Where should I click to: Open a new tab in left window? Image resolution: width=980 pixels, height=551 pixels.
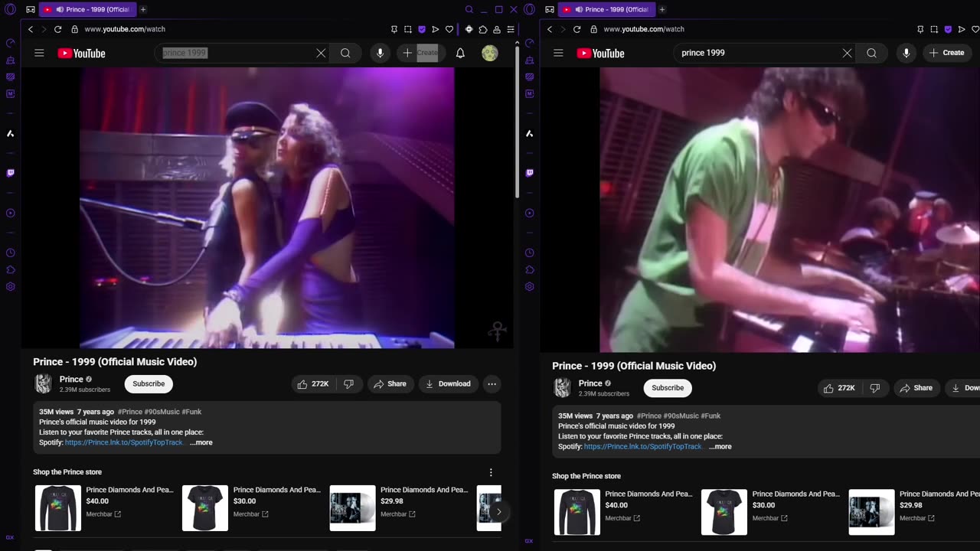(x=143, y=9)
